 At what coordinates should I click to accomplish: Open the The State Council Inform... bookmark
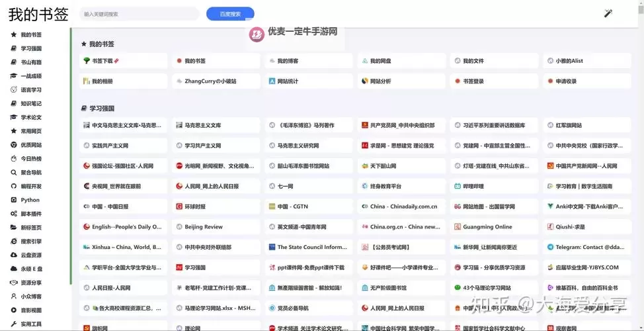[309, 247]
